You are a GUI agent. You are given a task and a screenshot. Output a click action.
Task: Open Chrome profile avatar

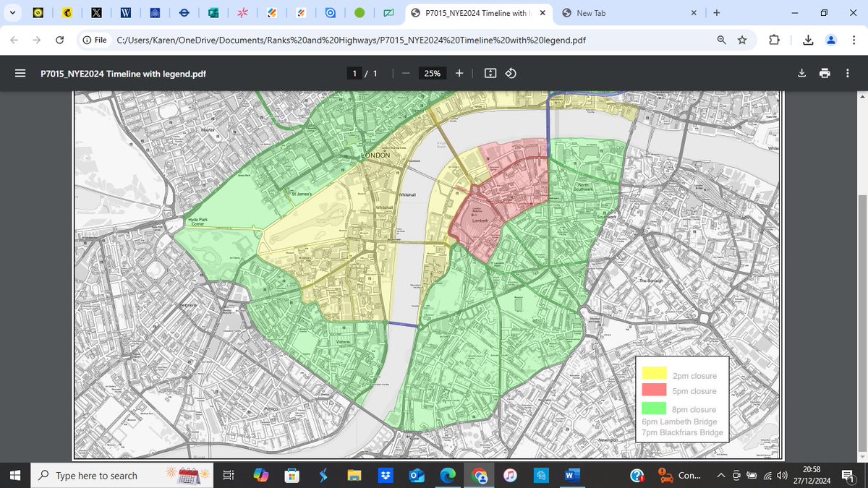coord(831,40)
